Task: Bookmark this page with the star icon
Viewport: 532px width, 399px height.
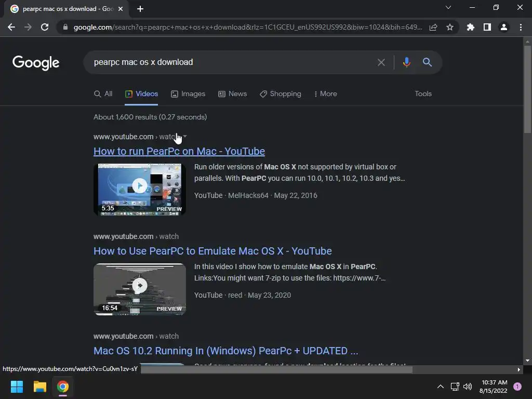Action: (450, 27)
